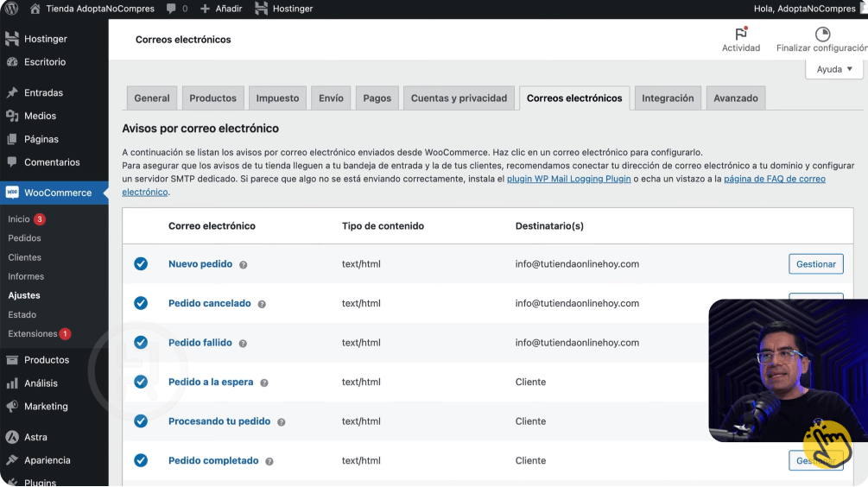Open the Hola, AdoptaNoCompres account menu
The width and height of the screenshot is (868, 487).
click(x=807, y=9)
